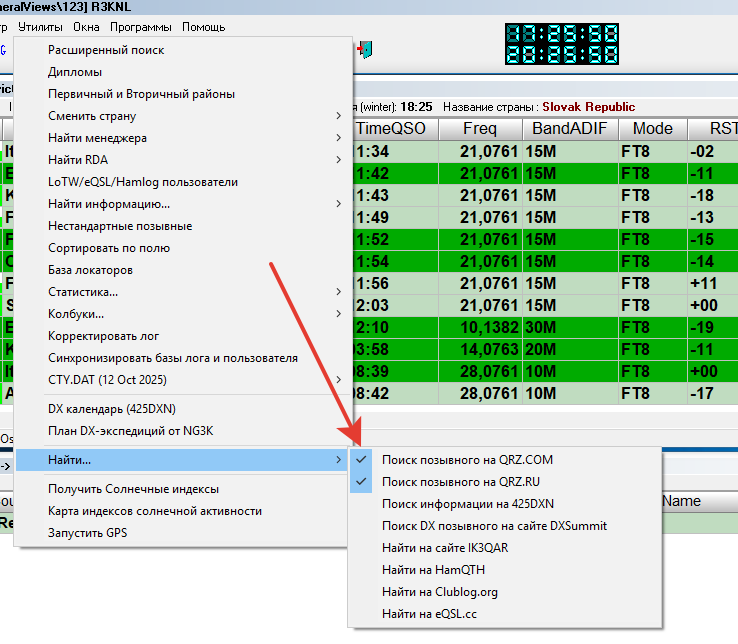Select the 14,0763 frequency cell
This screenshot has width=738, height=644.
(480, 350)
